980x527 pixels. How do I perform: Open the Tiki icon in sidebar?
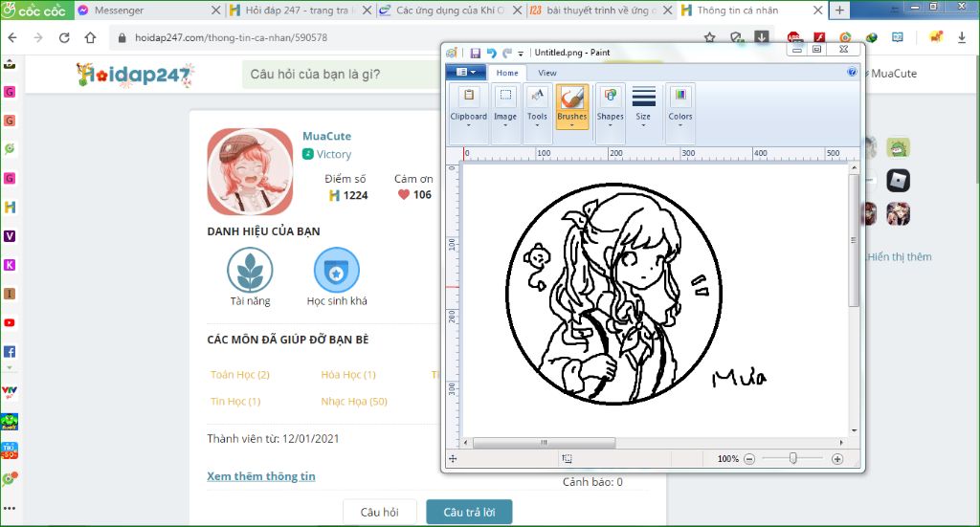pos(10,450)
